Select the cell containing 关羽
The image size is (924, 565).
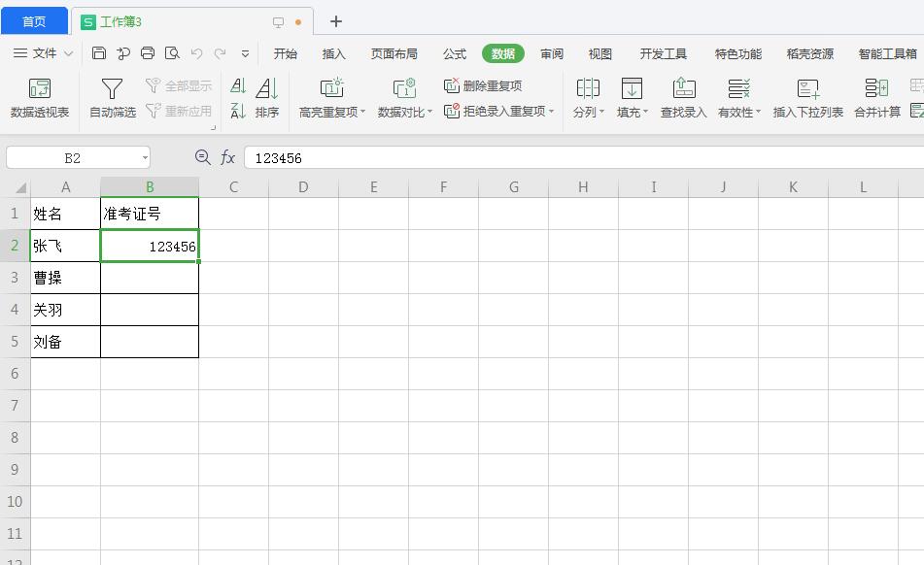coord(65,310)
